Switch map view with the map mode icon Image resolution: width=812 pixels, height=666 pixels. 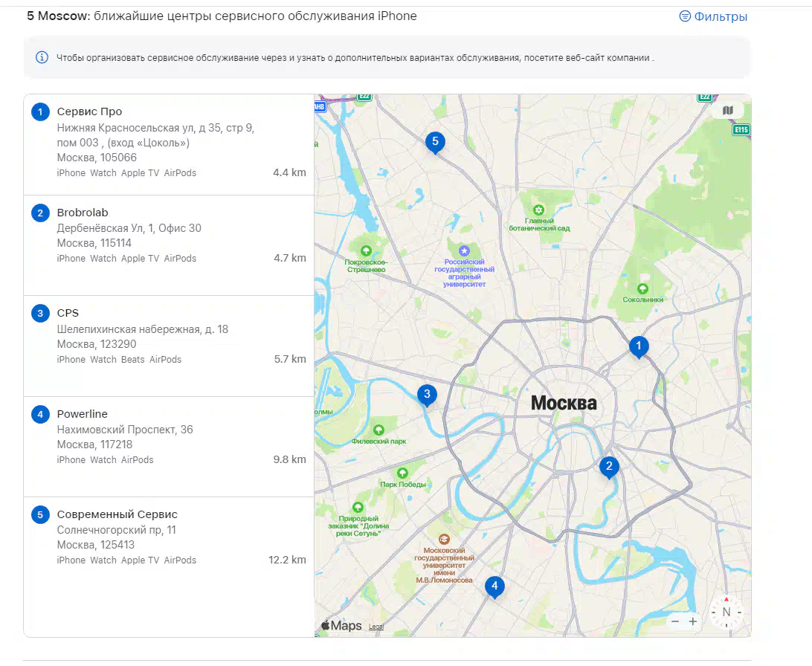click(x=727, y=110)
